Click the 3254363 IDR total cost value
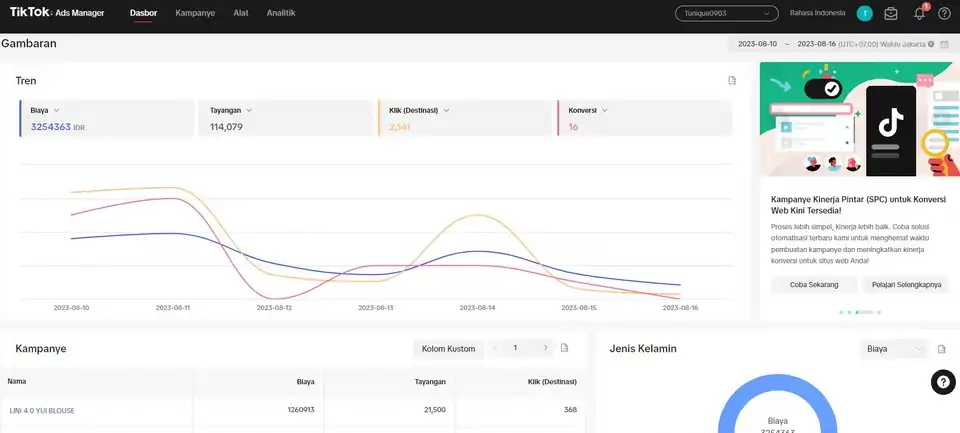 tap(58, 127)
